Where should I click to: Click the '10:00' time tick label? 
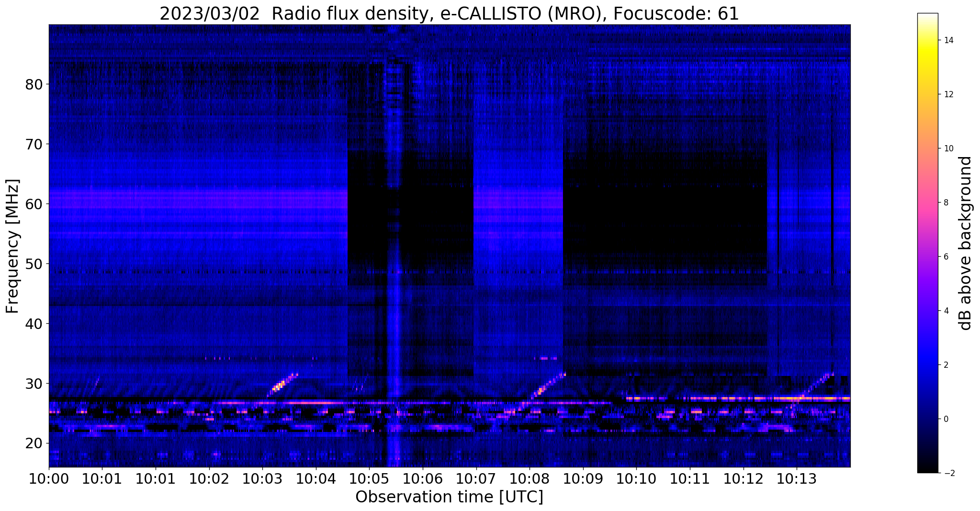coord(49,479)
